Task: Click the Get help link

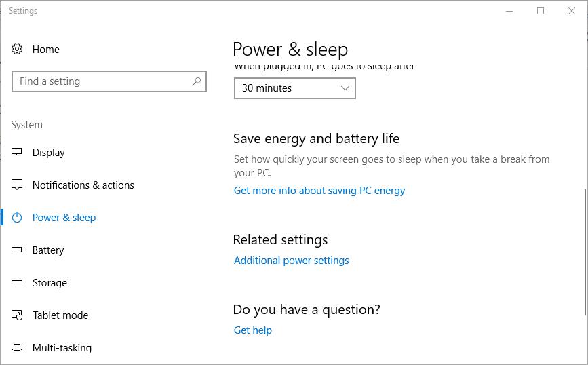Action: 253,330
